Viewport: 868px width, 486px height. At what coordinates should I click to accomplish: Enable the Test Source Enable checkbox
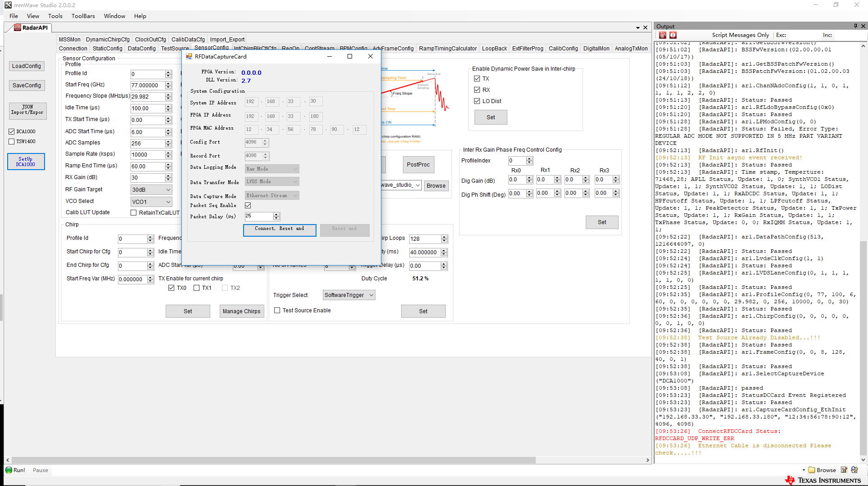coord(277,310)
